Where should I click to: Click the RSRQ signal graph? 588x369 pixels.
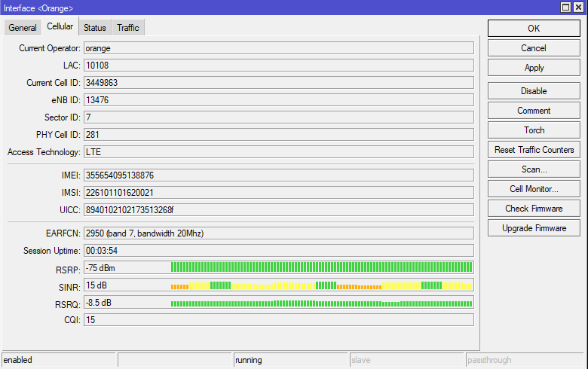[x=321, y=303]
